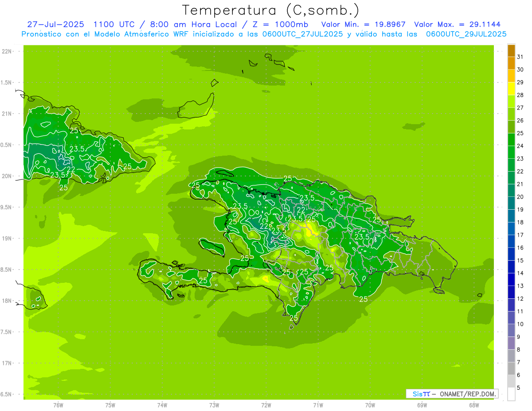Click the "70W" longitude axis label
This screenshot has width=532, height=411.
(x=370, y=405)
